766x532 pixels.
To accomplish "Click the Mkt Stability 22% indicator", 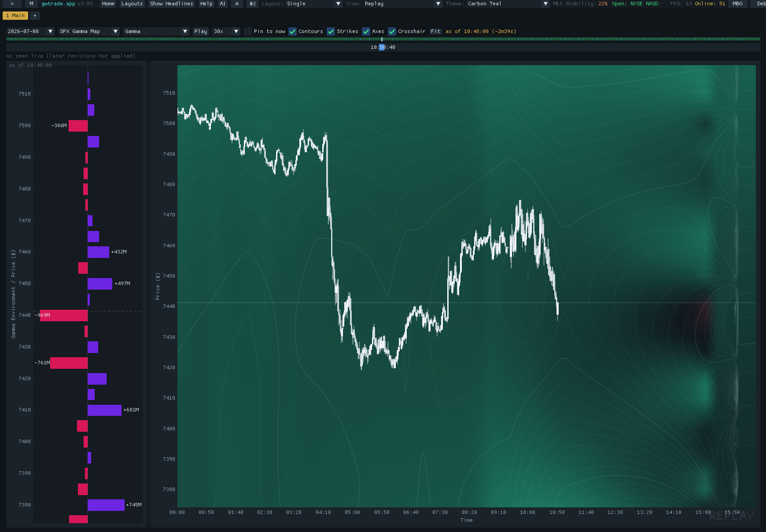I will point(580,4).
